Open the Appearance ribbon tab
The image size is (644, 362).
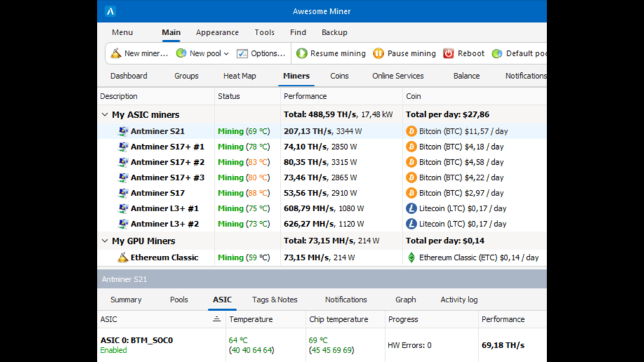pyautogui.click(x=217, y=33)
